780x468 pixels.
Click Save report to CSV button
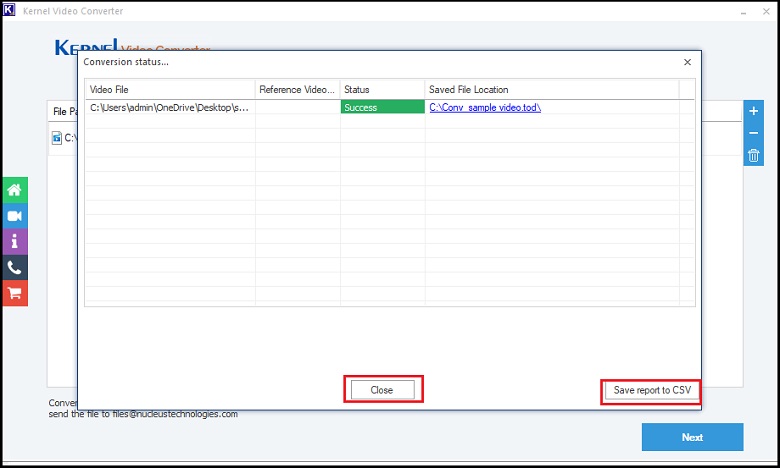pos(652,390)
